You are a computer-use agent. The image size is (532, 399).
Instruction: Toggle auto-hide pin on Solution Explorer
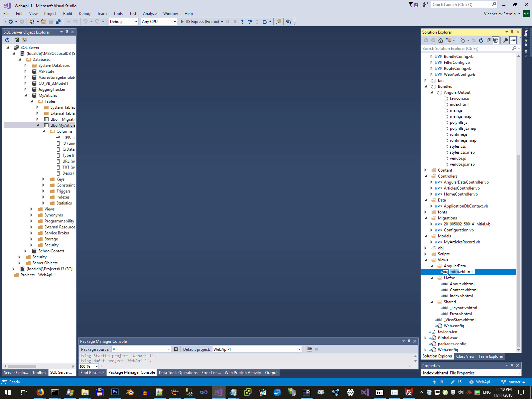pyautogui.click(x=512, y=32)
